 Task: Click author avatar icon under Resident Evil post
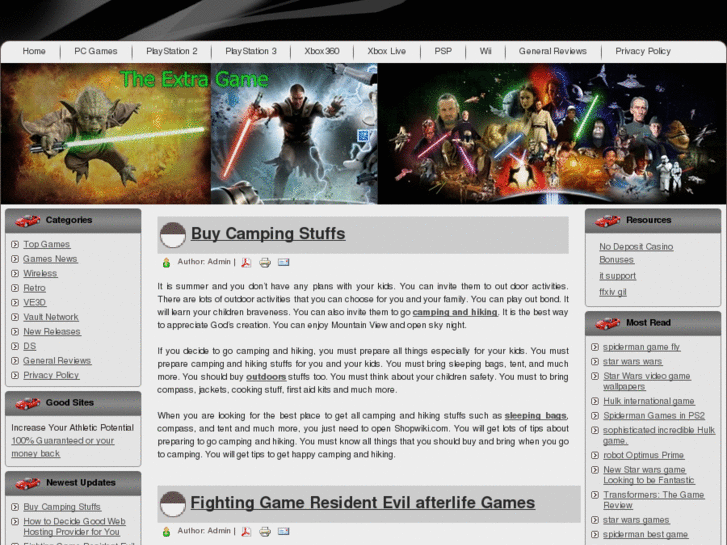166,532
